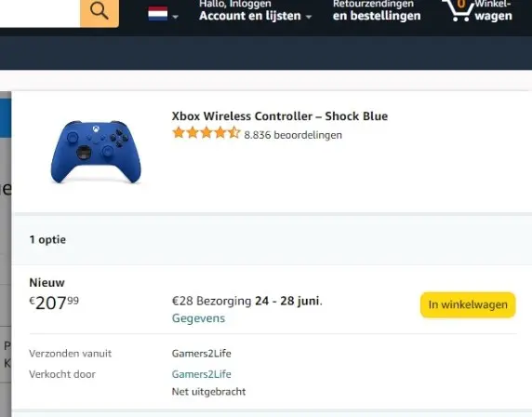Click the In winkelwagen button
The height and width of the screenshot is (417, 532).
coord(468,304)
